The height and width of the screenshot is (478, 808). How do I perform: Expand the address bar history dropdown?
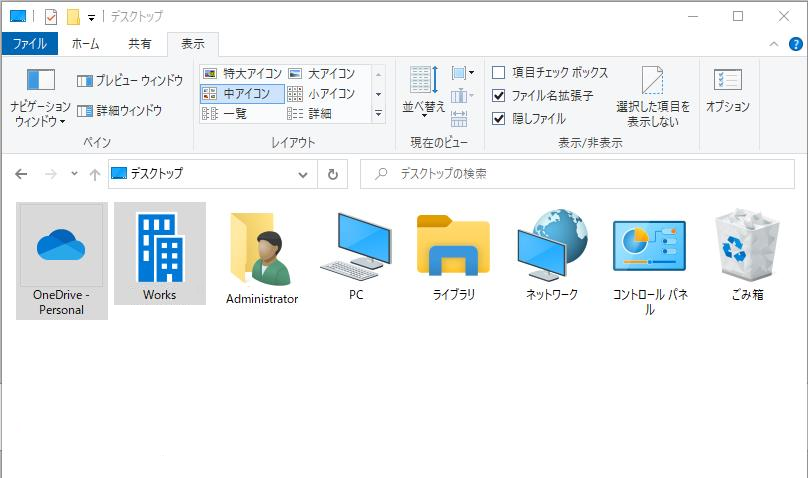[303, 174]
